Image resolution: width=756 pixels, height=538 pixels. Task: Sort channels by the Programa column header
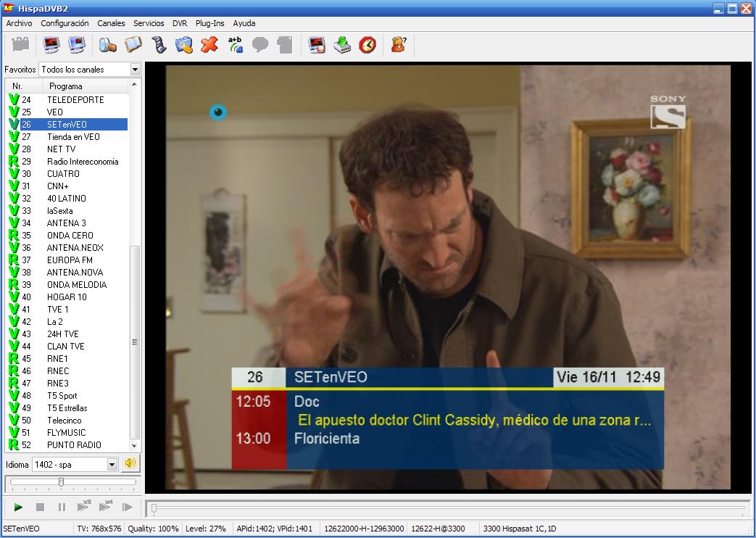click(x=86, y=86)
